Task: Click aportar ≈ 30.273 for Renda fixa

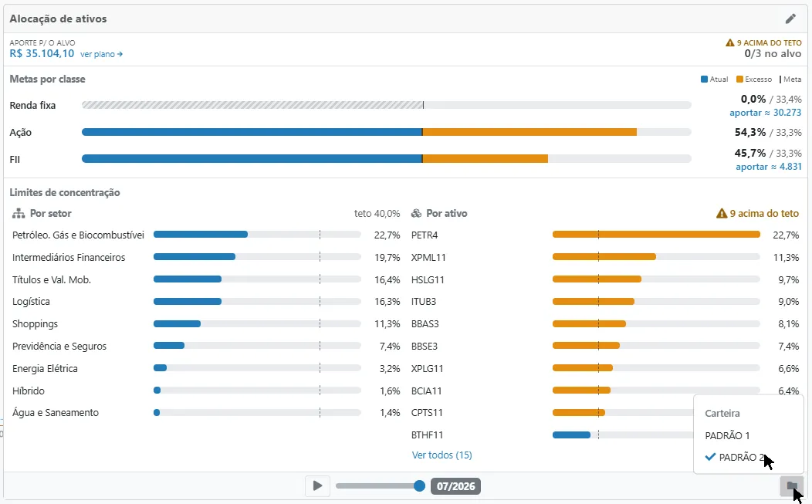Action: [766, 113]
